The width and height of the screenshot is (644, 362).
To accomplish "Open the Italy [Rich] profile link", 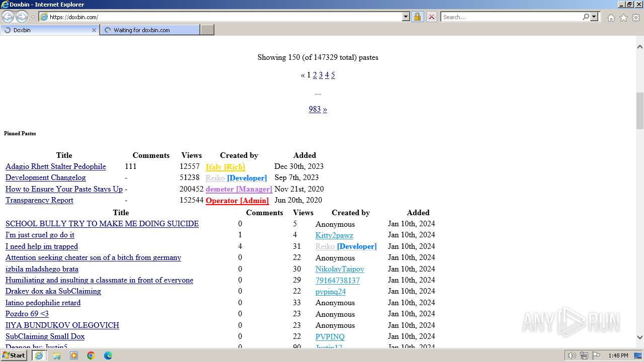I will point(225,167).
